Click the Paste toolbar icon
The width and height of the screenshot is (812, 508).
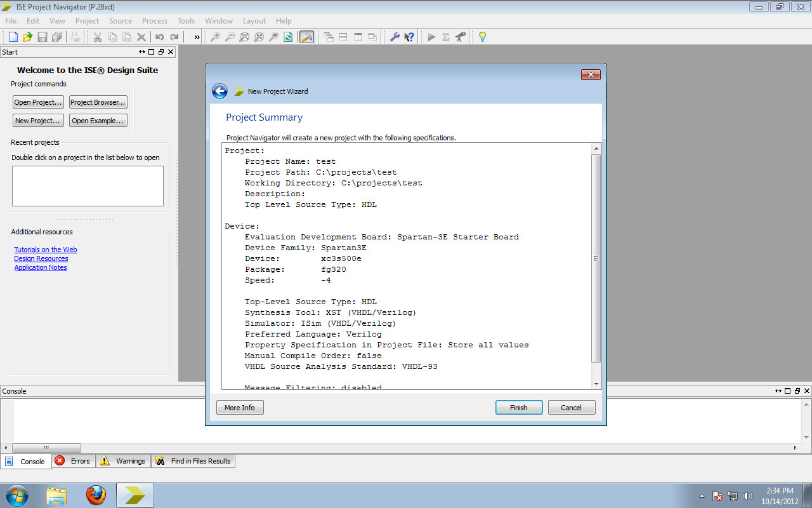pyautogui.click(x=128, y=37)
